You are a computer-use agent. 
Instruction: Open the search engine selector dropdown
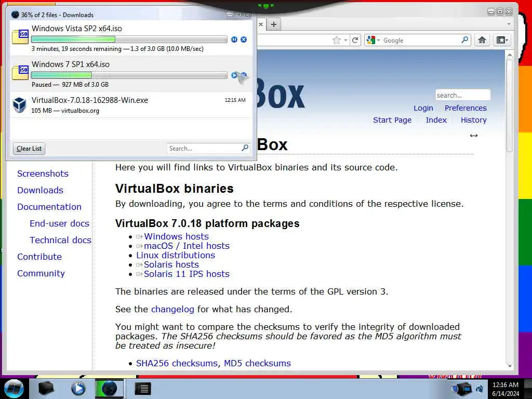point(373,40)
